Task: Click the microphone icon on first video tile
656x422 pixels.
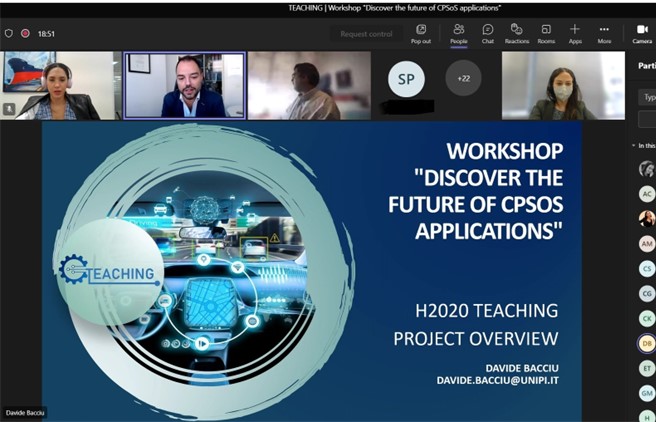Action: (x=10, y=108)
